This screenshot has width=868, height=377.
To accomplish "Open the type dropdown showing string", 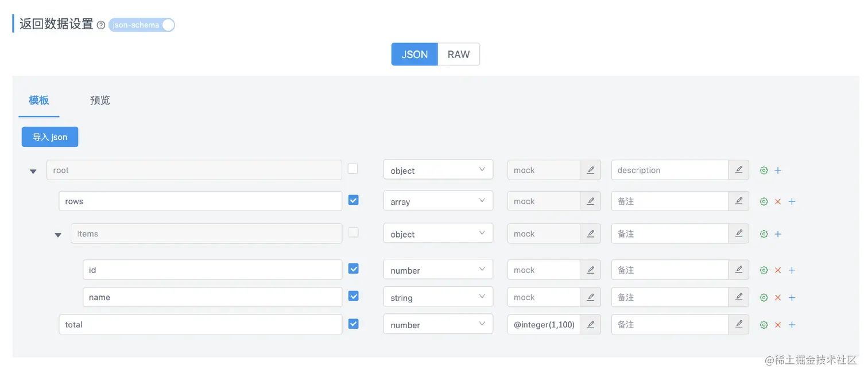I will (438, 297).
